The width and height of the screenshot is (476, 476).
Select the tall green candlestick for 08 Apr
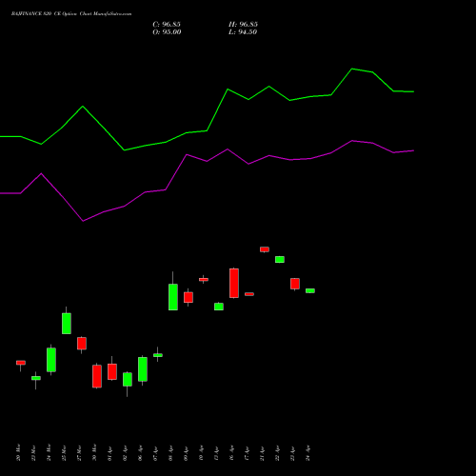tap(173, 297)
